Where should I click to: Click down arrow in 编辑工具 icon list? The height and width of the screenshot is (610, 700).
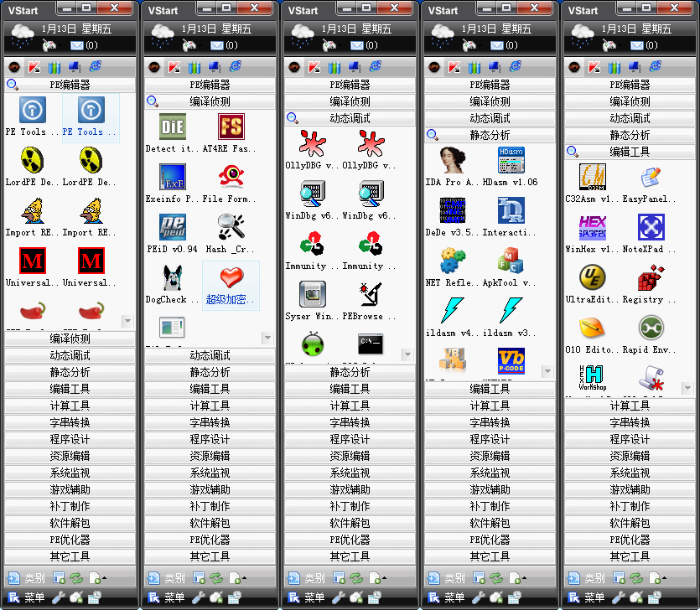[687, 388]
